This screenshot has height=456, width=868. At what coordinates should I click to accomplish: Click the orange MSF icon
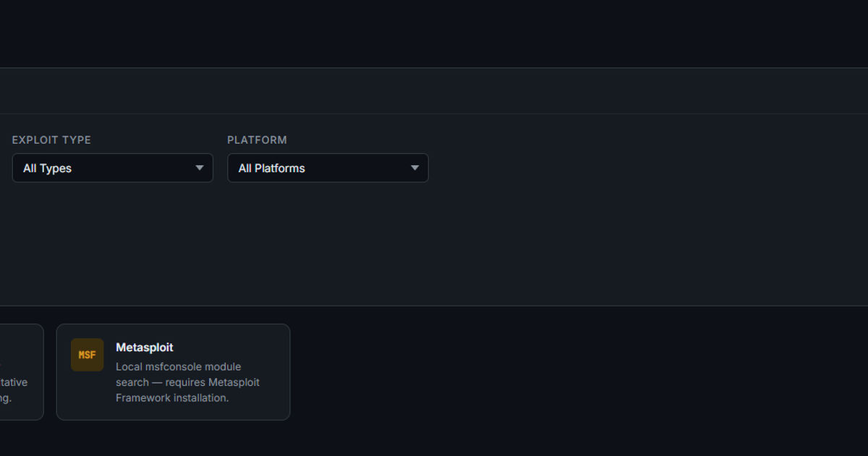[x=87, y=355]
